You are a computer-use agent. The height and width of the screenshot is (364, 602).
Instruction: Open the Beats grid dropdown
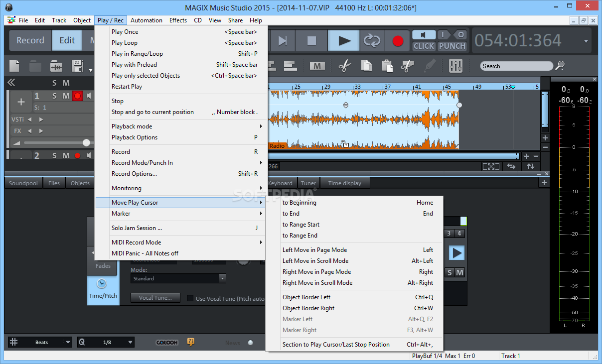(x=41, y=343)
